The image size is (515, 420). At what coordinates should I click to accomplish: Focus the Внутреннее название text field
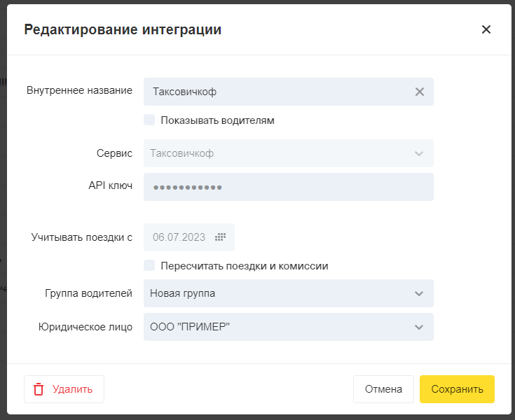(x=277, y=92)
